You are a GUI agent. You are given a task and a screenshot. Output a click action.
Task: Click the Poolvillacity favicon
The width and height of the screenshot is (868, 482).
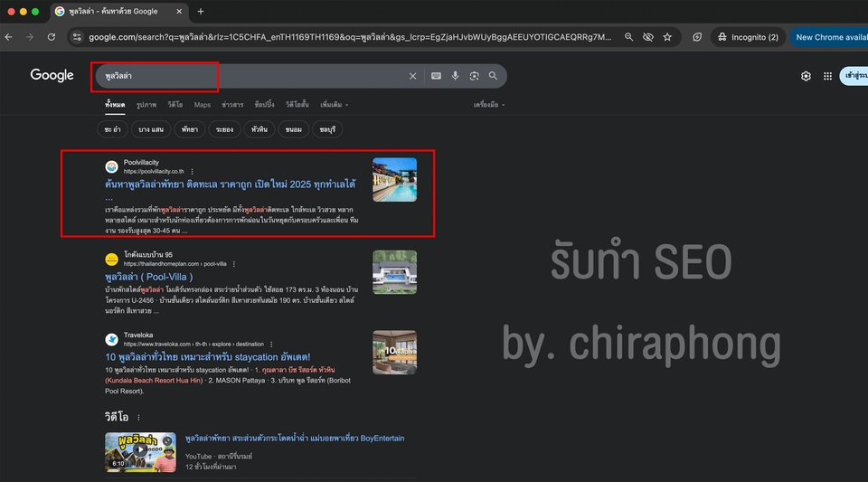[111, 166]
